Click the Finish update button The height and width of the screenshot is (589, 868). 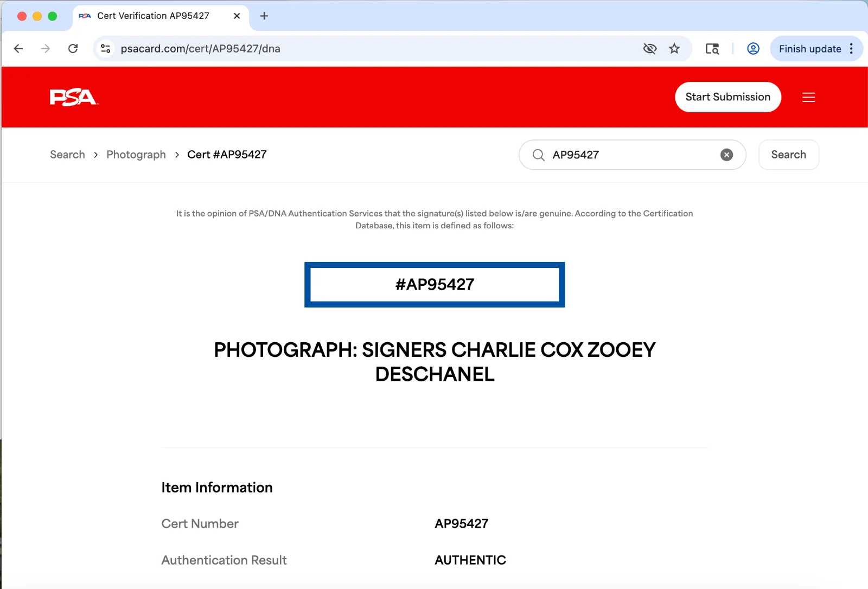(x=810, y=49)
